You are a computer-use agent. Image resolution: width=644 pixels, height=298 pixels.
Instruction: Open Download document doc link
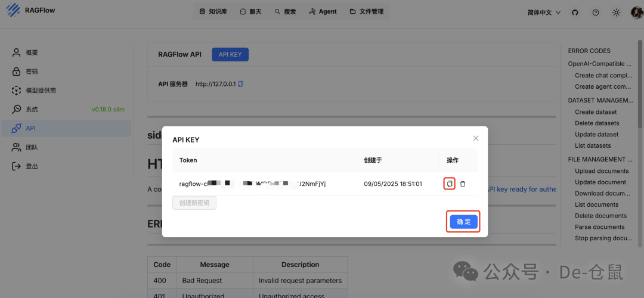pos(603,193)
